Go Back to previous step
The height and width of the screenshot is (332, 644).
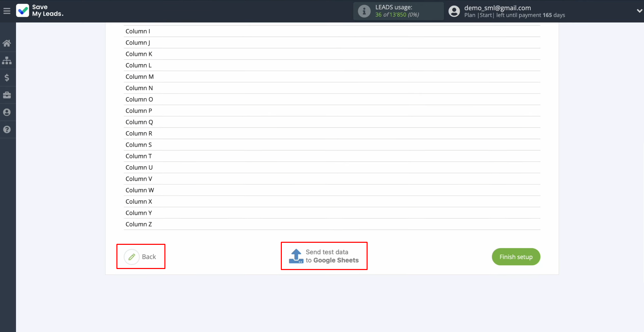[x=141, y=257]
